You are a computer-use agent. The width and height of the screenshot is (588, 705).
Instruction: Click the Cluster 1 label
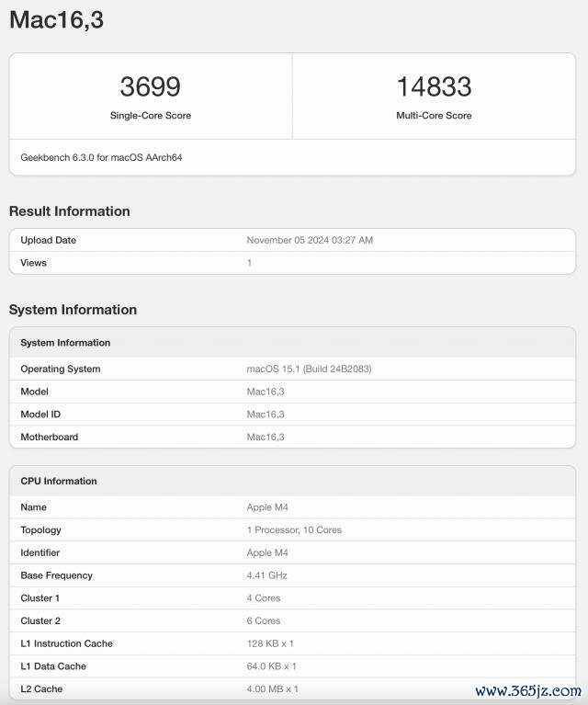pos(40,598)
